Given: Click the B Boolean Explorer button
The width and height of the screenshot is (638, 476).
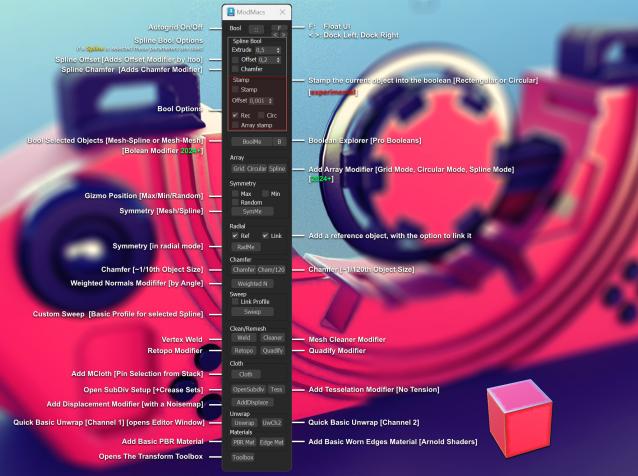Looking at the screenshot, I should (279, 142).
